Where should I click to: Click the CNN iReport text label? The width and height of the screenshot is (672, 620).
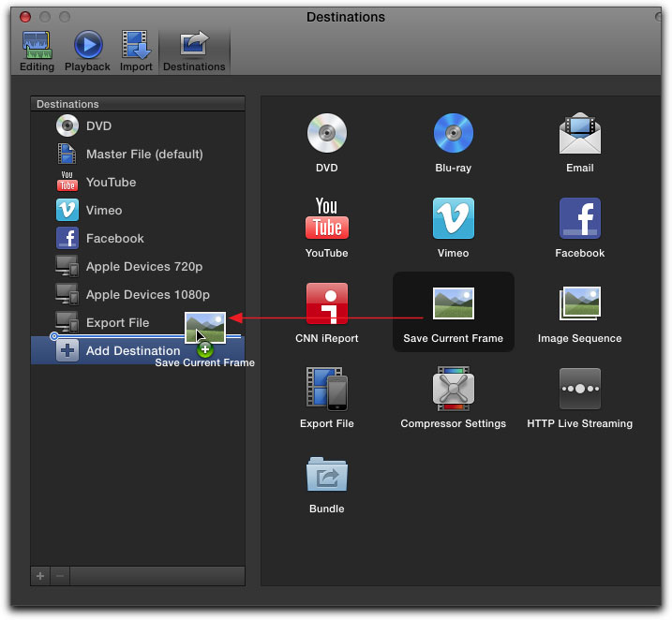click(x=326, y=338)
